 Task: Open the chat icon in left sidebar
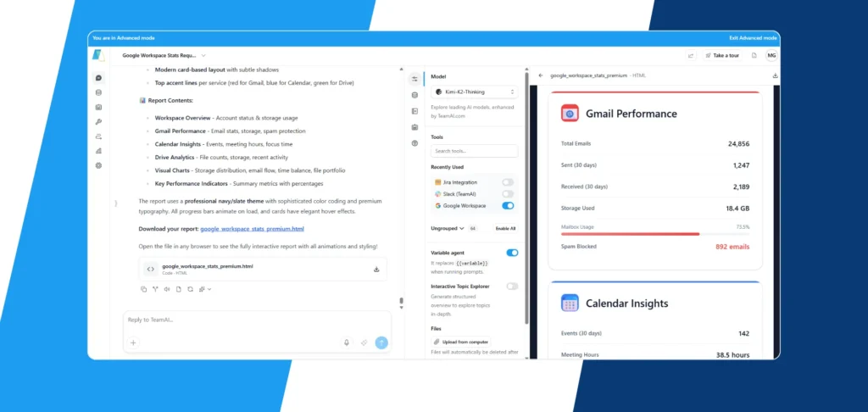98,78
